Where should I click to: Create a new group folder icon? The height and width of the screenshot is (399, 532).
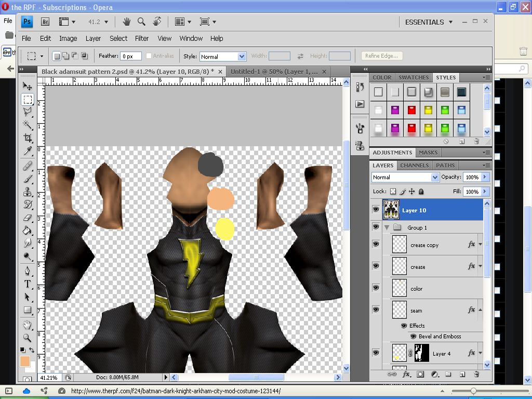448,374
